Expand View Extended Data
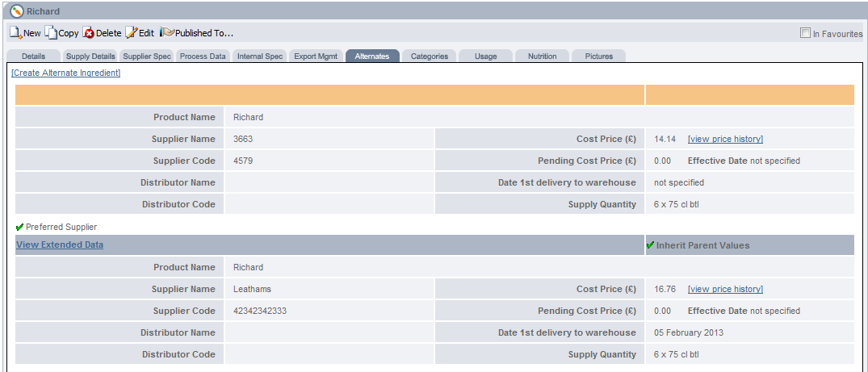Image resolution: width=868 pixels, height=372 pixels. [60, 245]
